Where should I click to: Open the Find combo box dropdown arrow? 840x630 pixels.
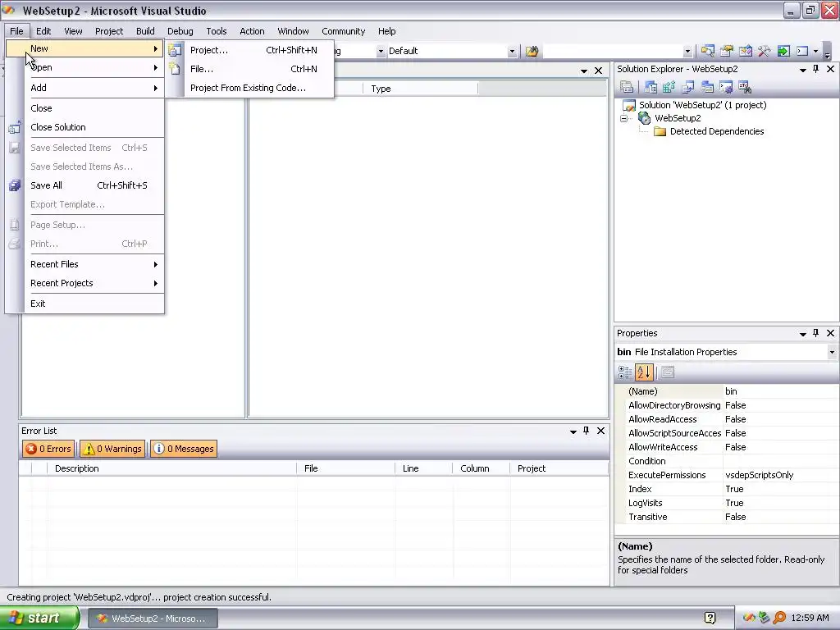(x=687, y=52)
